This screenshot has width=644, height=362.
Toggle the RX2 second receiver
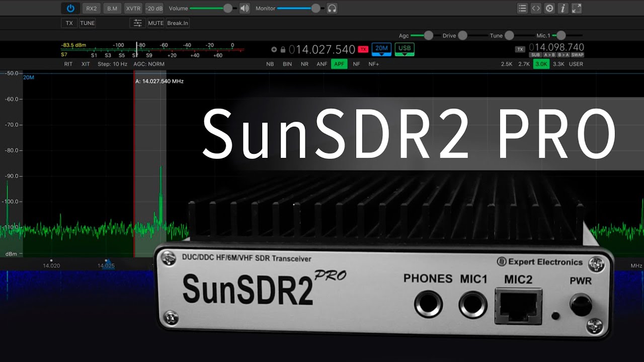[x=91, y=9]
